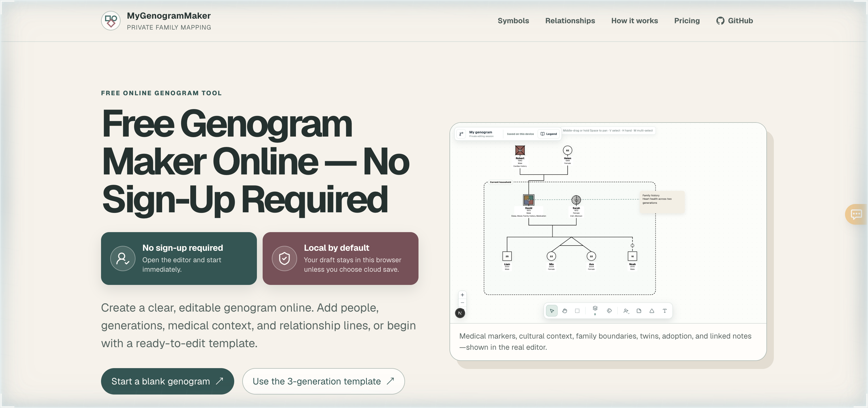Select Helen's circle node

pyautogui.click(x=567, y=150)
